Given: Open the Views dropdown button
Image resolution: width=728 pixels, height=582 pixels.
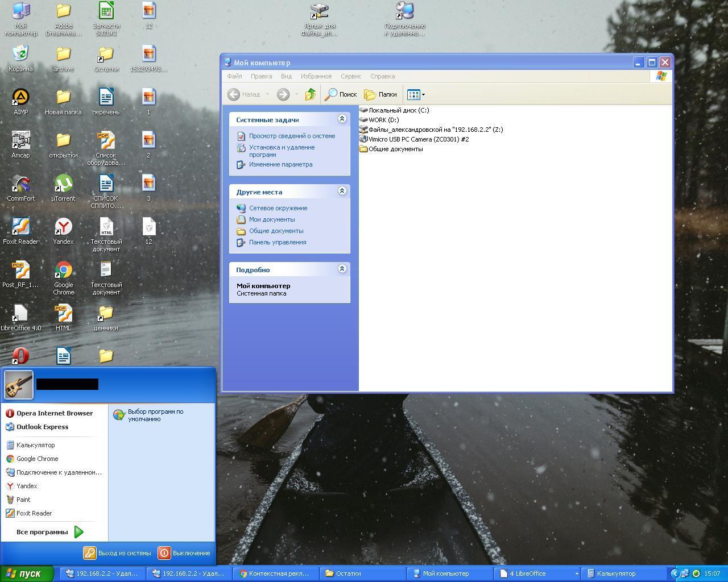Looking at the screenshot, I should 416,94.
